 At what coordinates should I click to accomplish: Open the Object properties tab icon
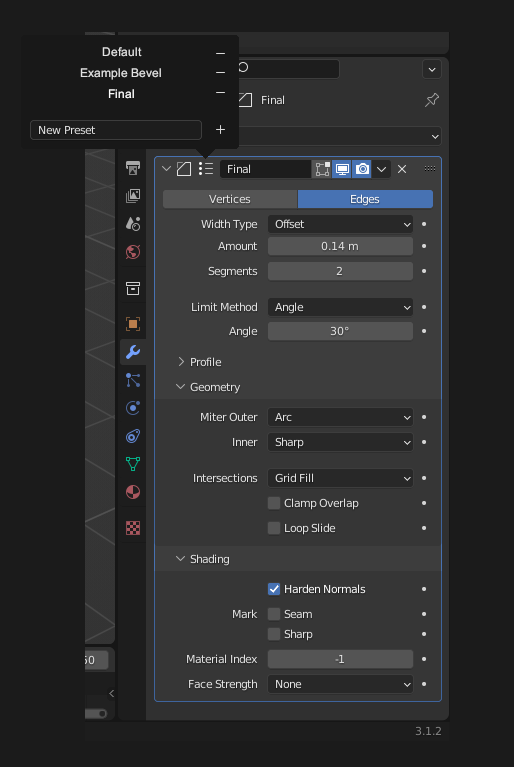click(x=133, y=324)
